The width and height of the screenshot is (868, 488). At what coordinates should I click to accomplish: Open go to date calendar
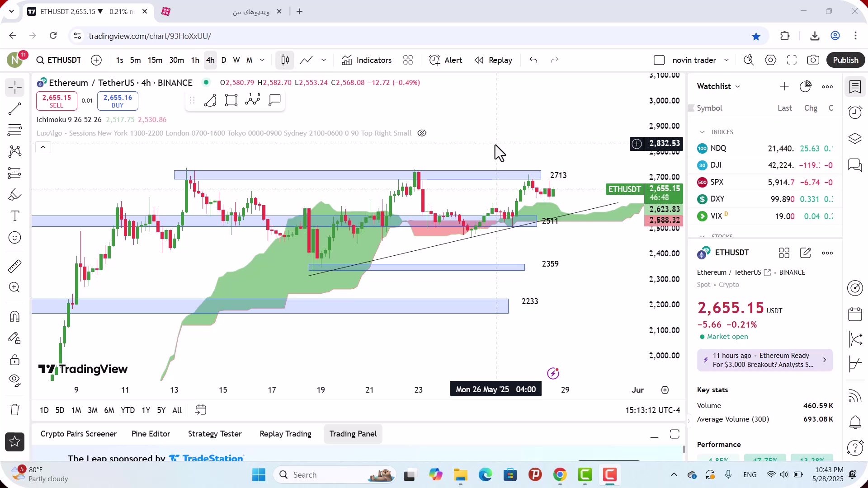click(201, 410)
